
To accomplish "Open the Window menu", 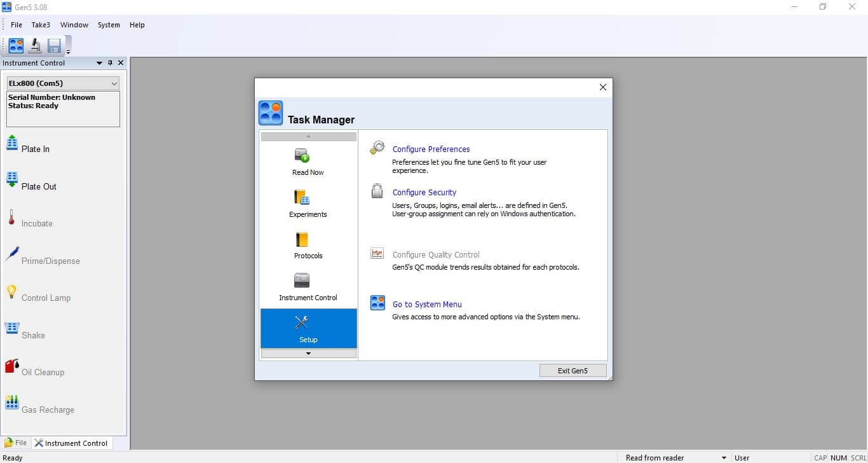I will [x=74, y=25].
